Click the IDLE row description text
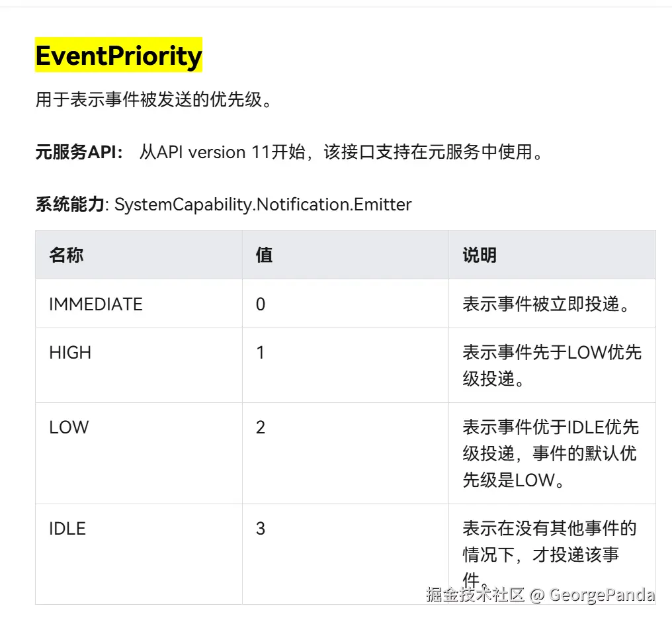 550,555
